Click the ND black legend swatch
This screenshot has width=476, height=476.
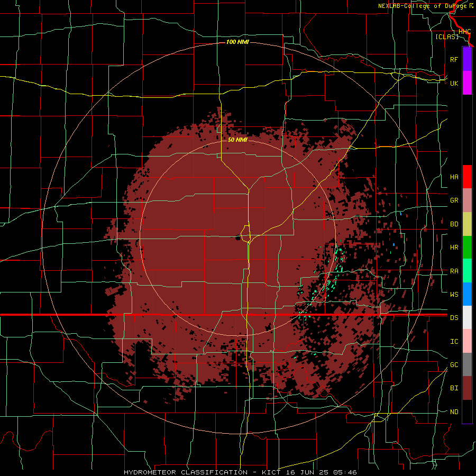[x=467, y=411]
